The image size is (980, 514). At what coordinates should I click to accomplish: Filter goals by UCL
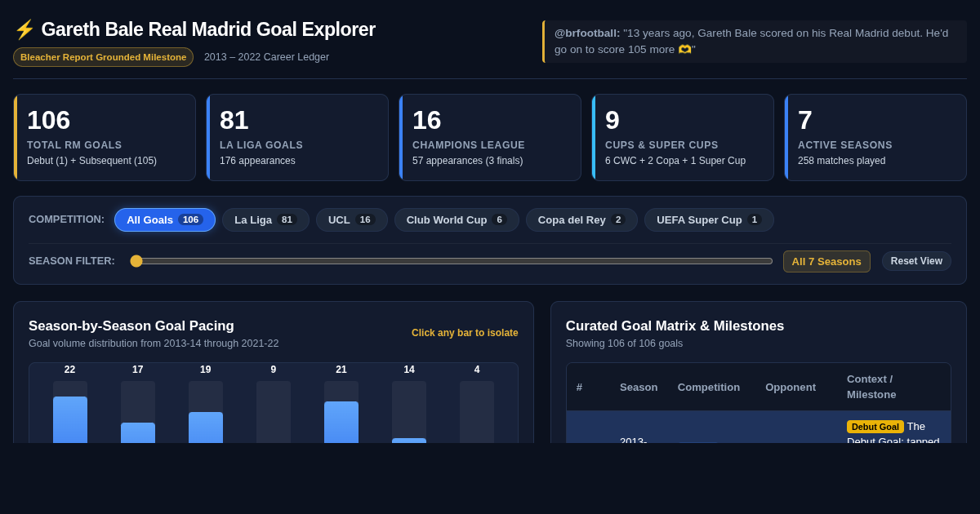[351, 219]
